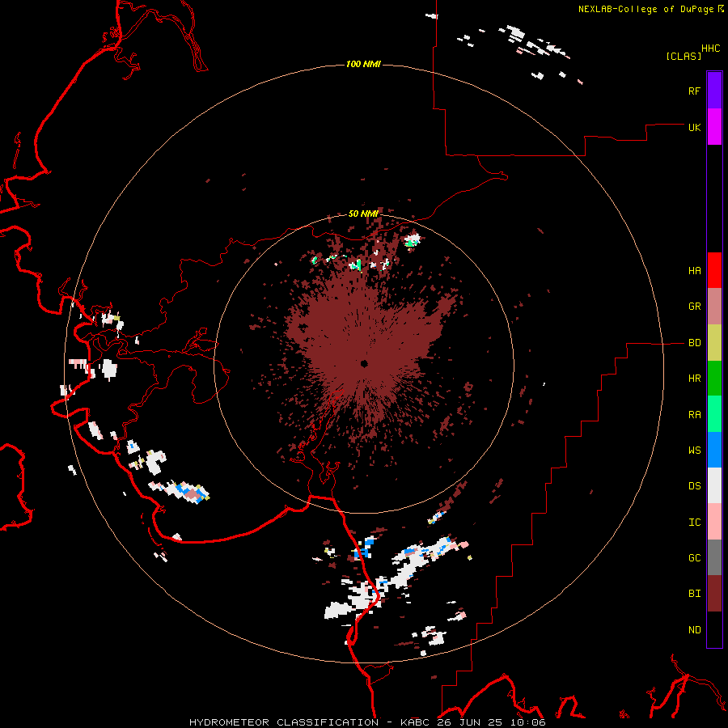Screen dimensions: 728x728
Task: Click the BD yellow legend swatch
Action: 714,343
